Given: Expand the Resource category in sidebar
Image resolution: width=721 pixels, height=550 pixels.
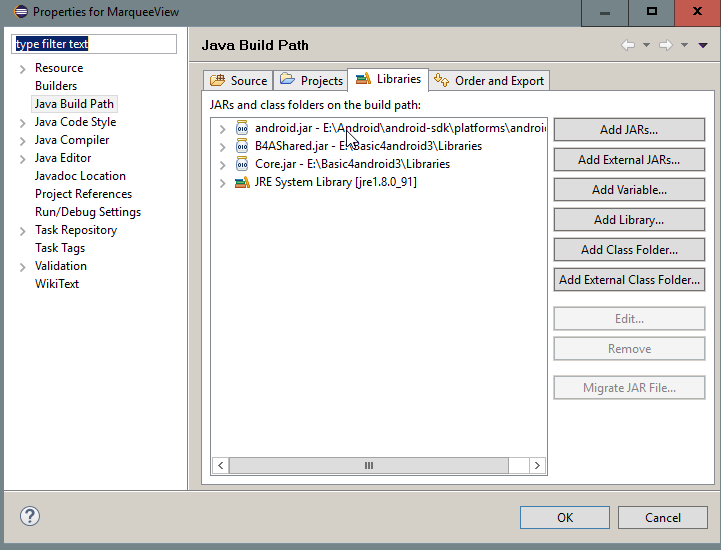Looking at the screenshot, I should [22, 68].
